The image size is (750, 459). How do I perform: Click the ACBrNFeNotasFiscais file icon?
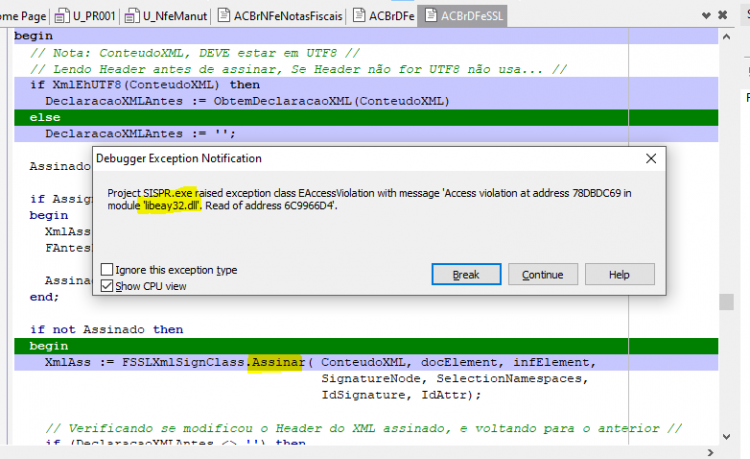tap(223, 16)
